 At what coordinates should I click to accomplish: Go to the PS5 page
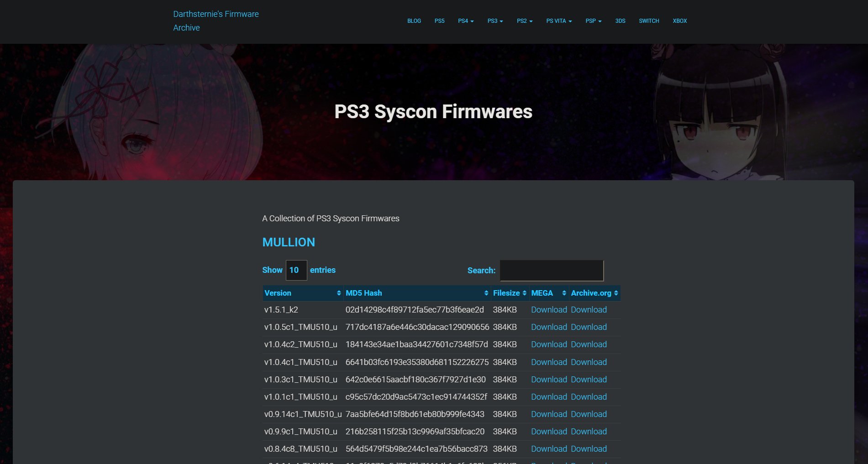pyautogui.click(x=439, y=21)
